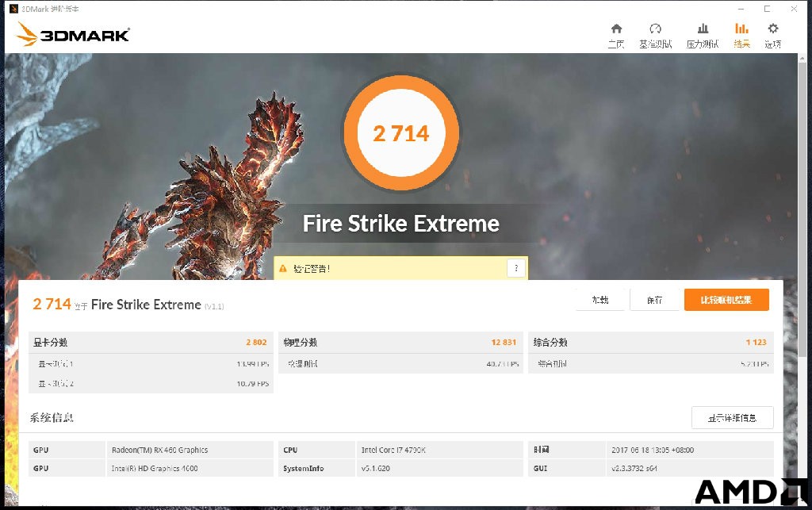Click the 3DMark title bar app icon
The height and width of the screenshot is (510, 812).
[13, 9]
